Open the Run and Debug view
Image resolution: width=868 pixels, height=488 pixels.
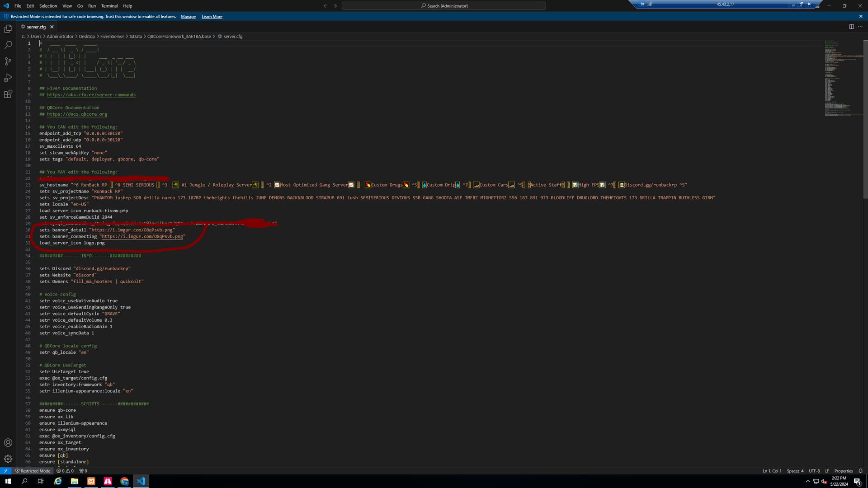pos(8,78)
